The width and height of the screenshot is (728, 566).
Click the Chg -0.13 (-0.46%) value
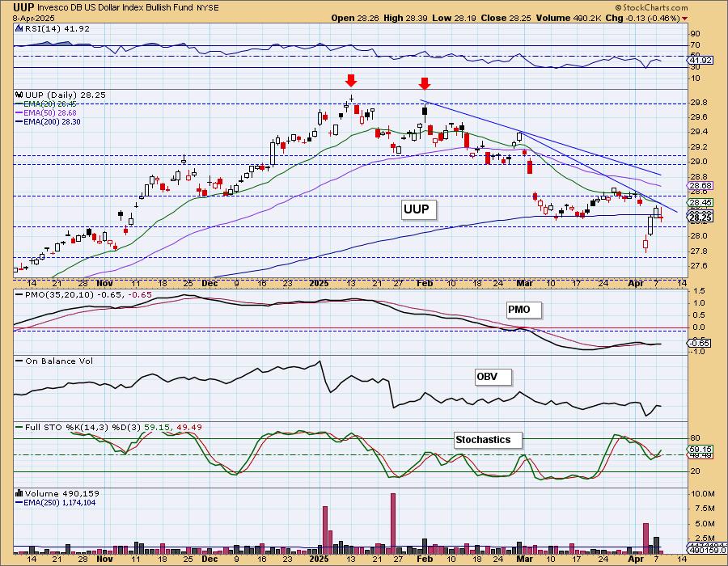pos(643,18)
